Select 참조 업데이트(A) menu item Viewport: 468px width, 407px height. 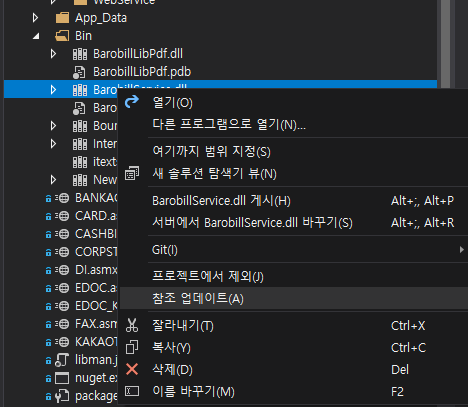click(293, 298)
